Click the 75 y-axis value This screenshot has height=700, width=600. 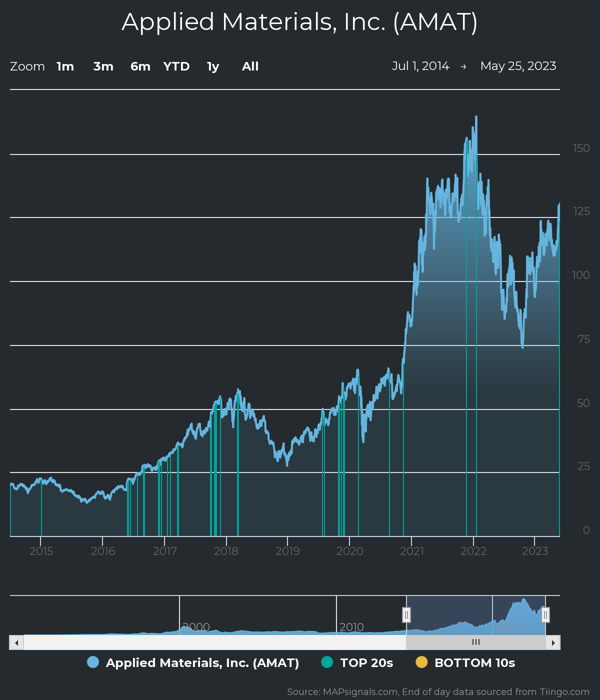point(583,339)
